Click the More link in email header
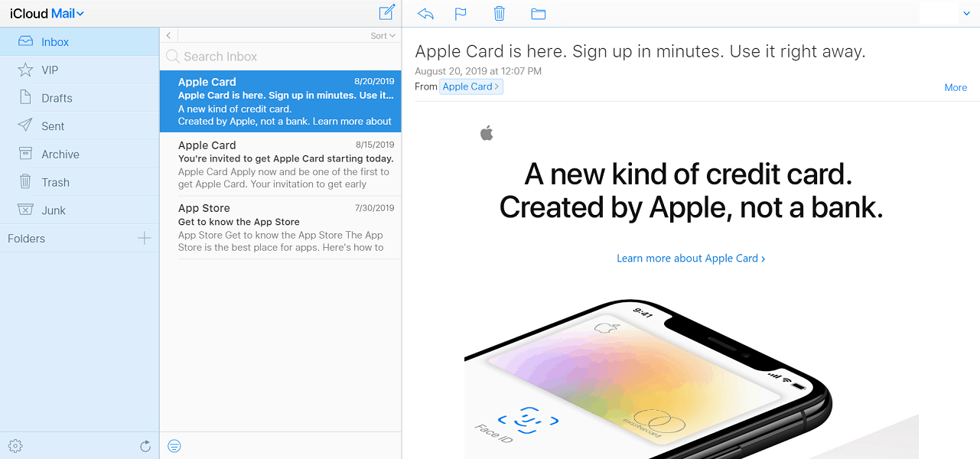The width and height of the screenshot is (980, 459). (956, 87)
